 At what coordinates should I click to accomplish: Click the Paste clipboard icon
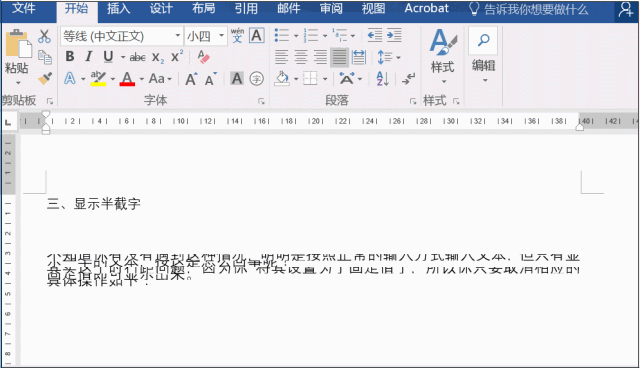point(18,44)
